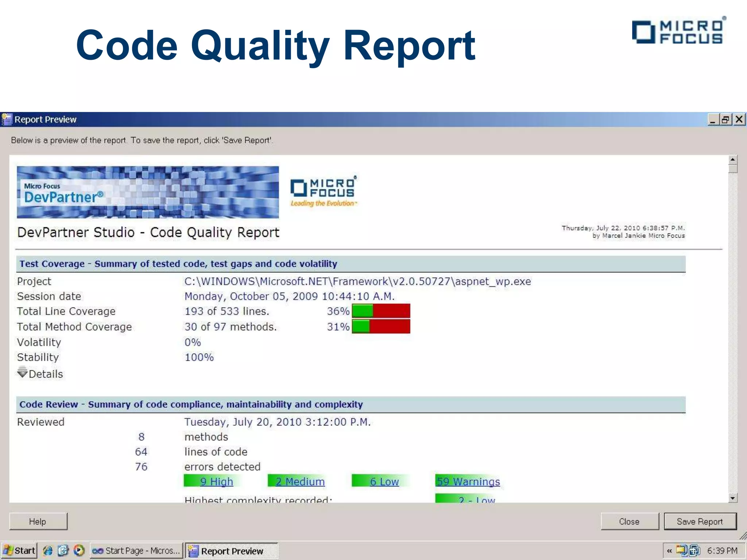Click the '8' methods count

(x=142, y=437)
